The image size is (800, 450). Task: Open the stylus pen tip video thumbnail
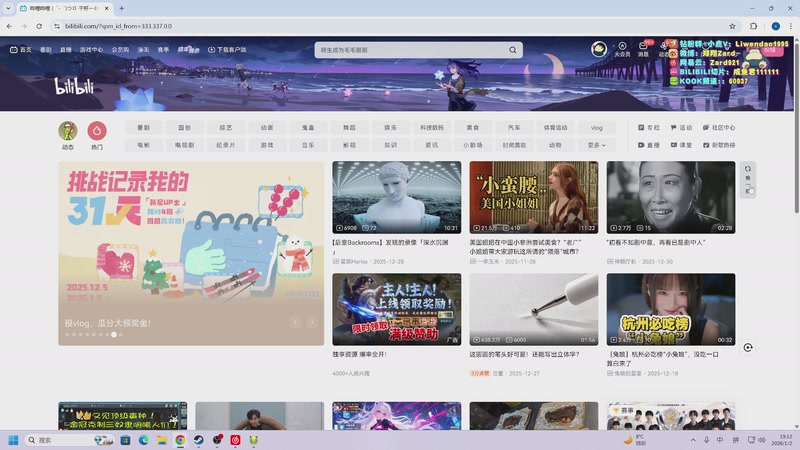[534, 309]
